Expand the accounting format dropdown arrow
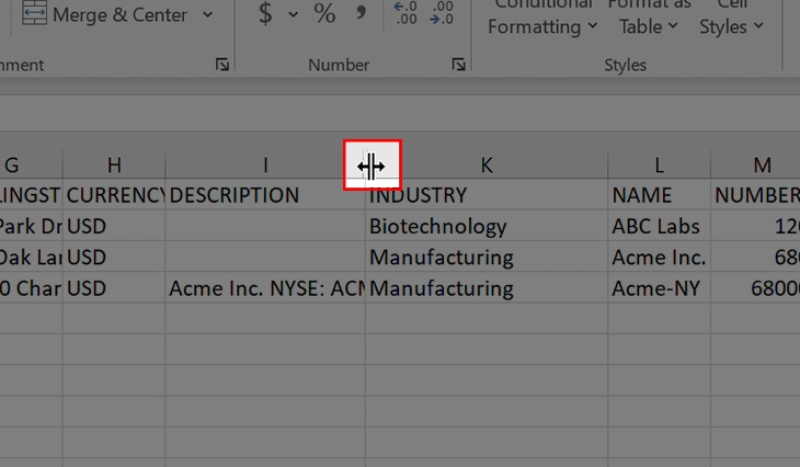 293,14
